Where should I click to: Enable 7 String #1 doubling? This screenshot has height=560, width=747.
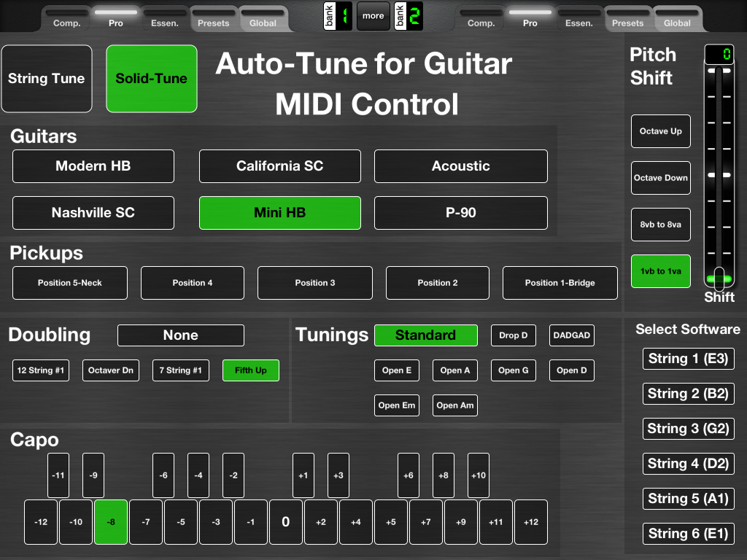click(x=181, y=370)
